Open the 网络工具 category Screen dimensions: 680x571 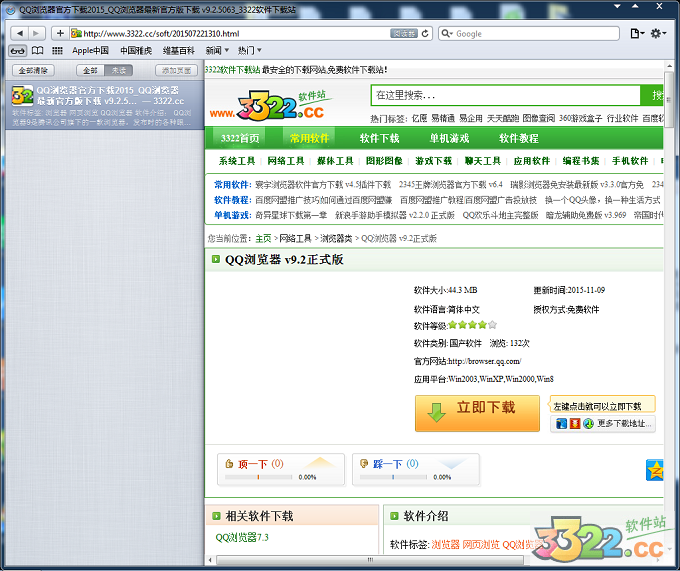click(286, 161)
